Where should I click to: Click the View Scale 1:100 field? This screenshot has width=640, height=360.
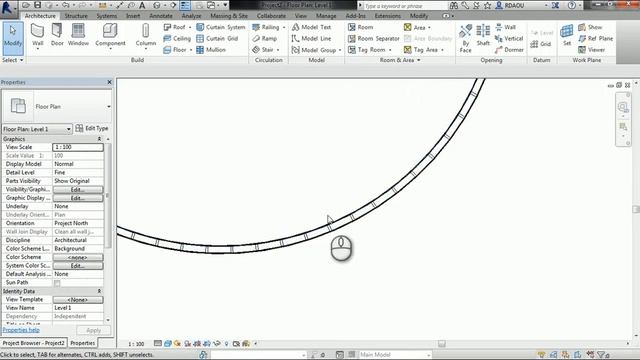point(78,147)
